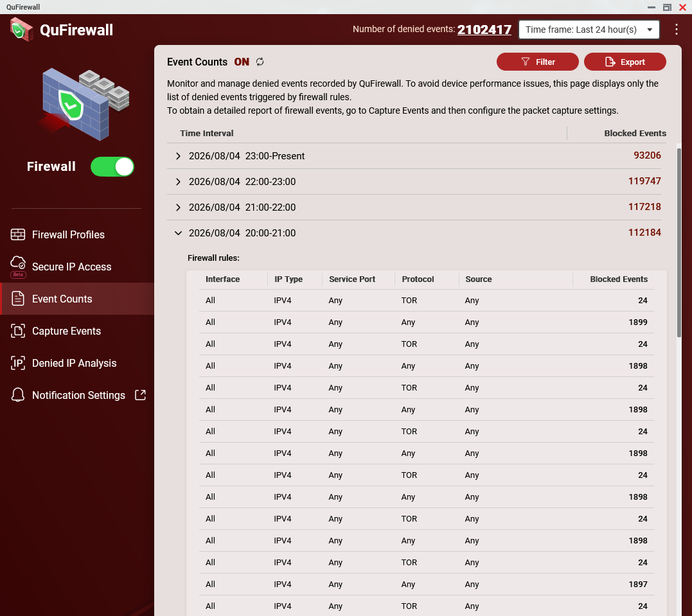Click the Firewall Profiles sidebar icon
Viewport: 692px width, 616px height.
pos(17,234)
